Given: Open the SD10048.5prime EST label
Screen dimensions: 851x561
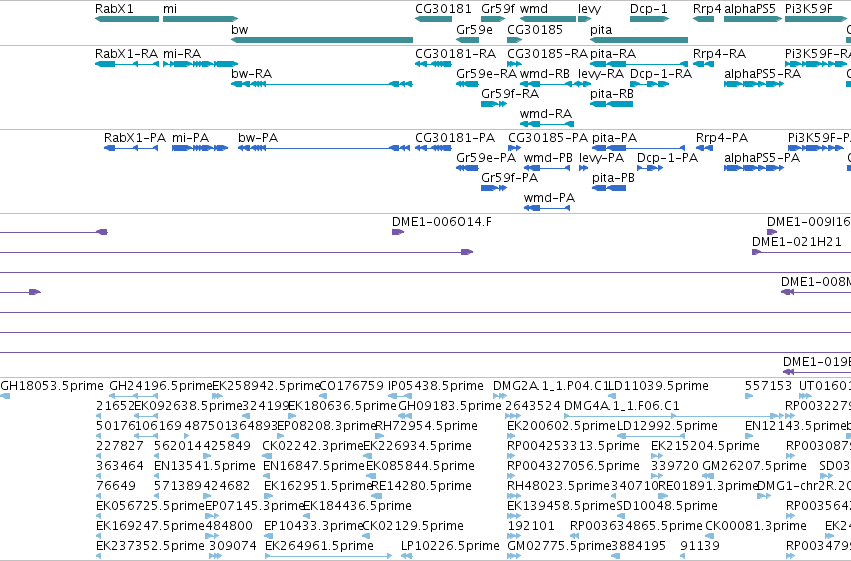Looking at the screenshot, I should pyautogui.click(x=667, y=506).
